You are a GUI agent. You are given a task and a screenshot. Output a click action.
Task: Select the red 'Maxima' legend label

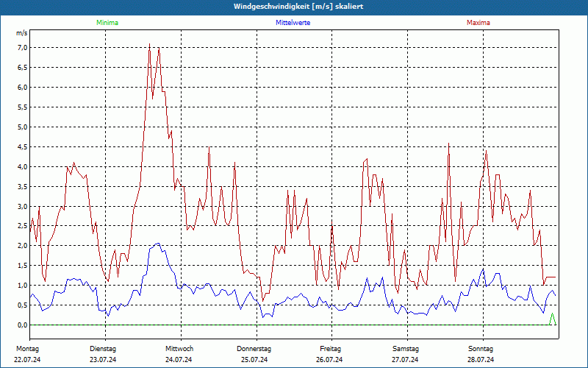[x=478, y=23]
